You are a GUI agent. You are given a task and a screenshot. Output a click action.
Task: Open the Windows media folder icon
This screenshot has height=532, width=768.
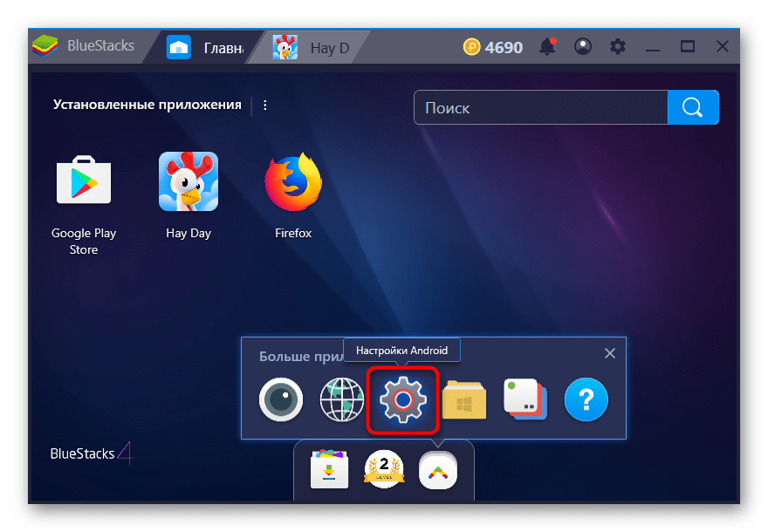(x=463, y=400)
